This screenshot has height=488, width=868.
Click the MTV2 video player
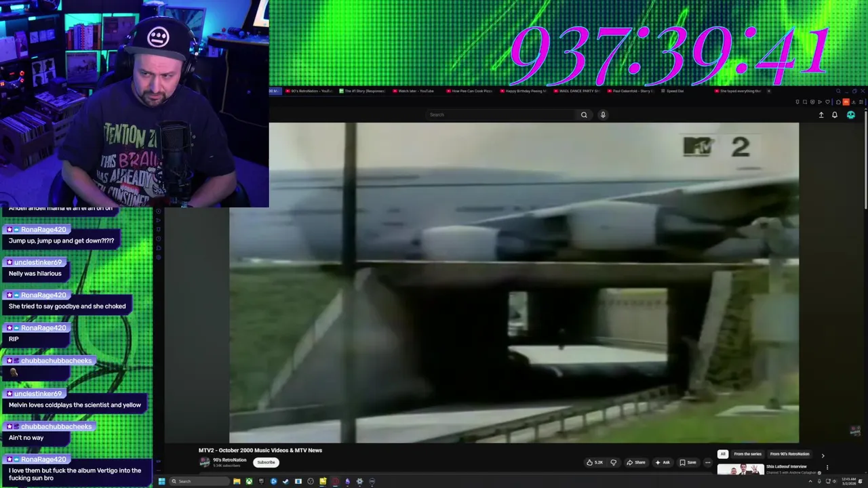coord(514,283)
